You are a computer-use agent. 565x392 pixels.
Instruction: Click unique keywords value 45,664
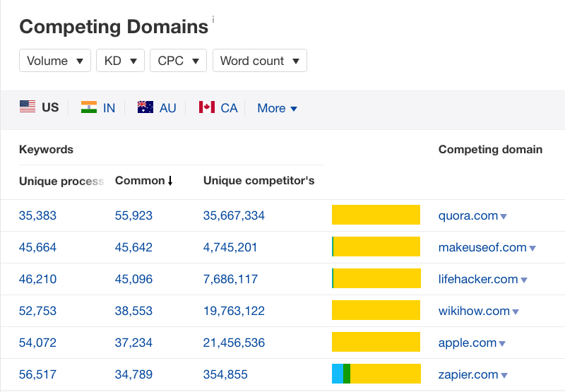tap(37, 247)
